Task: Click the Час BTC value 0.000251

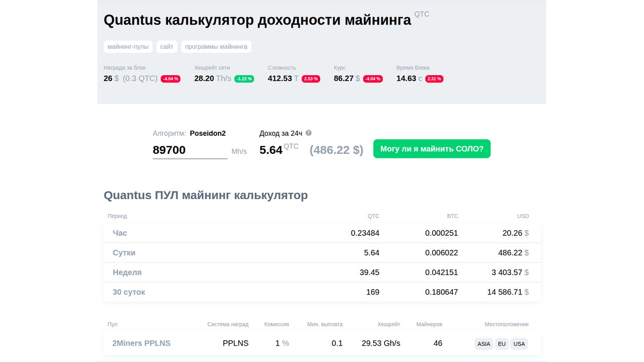Action: 442,233
